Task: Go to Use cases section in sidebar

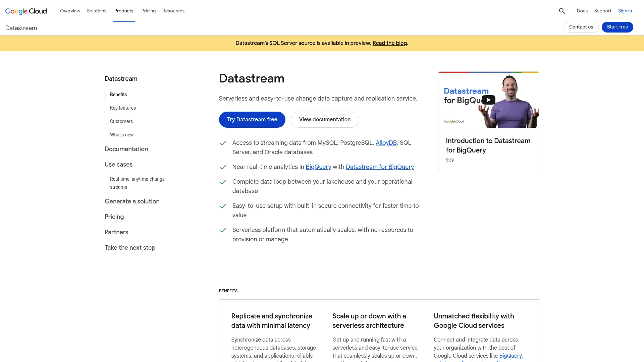Action: pyautogui.click(x=118, y=165)
